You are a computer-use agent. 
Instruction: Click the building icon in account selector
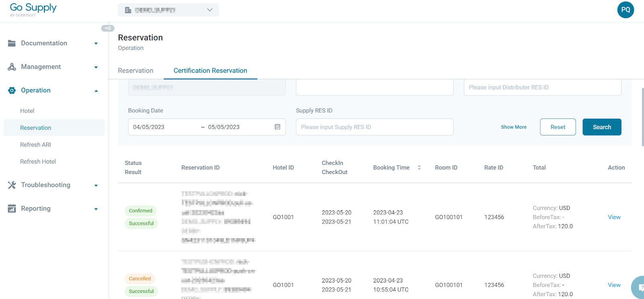point(128,10)
